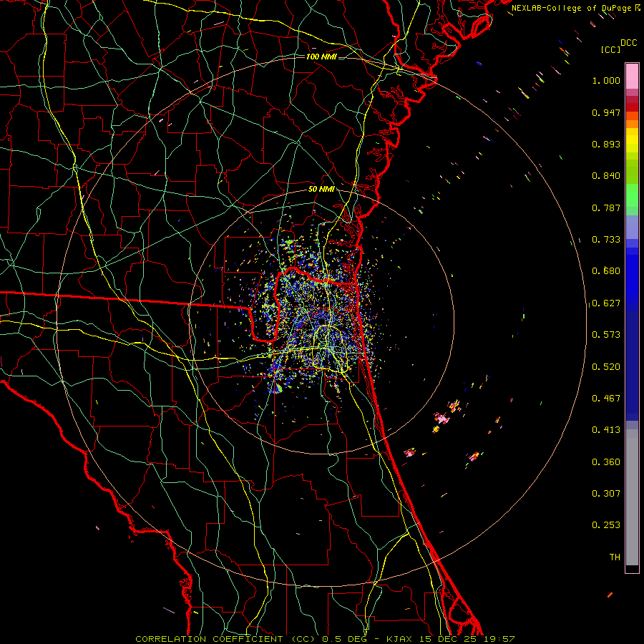
Task: Select the 0.840 scale value
Action: tap(606, 176)
